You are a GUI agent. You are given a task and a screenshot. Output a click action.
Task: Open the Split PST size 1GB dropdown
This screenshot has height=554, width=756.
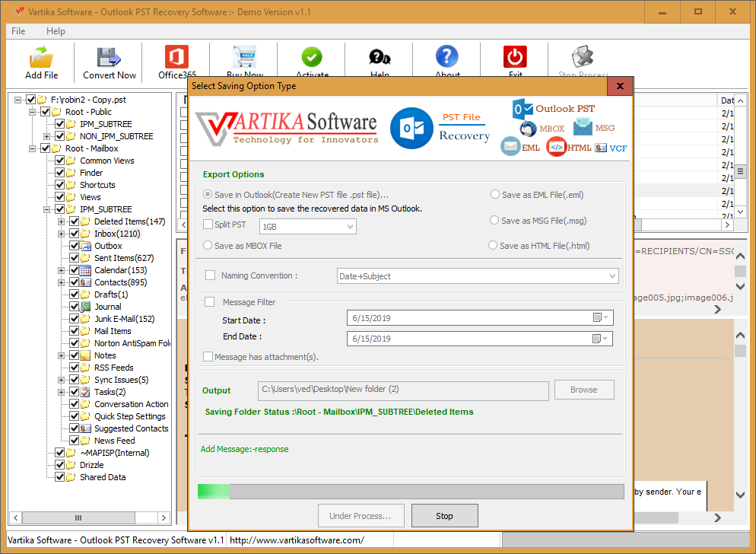click(307, 226)
